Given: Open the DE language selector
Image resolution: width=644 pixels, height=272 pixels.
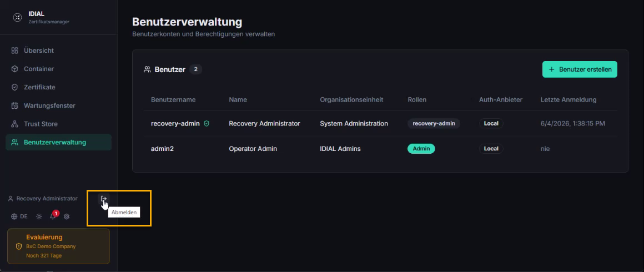Looking at the screenshot, I should 20,216.
